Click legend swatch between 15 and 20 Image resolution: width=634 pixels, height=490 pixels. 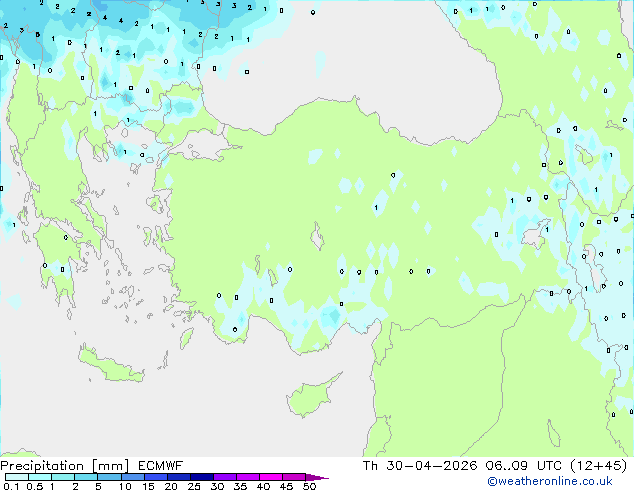click(x=155, y=477)
